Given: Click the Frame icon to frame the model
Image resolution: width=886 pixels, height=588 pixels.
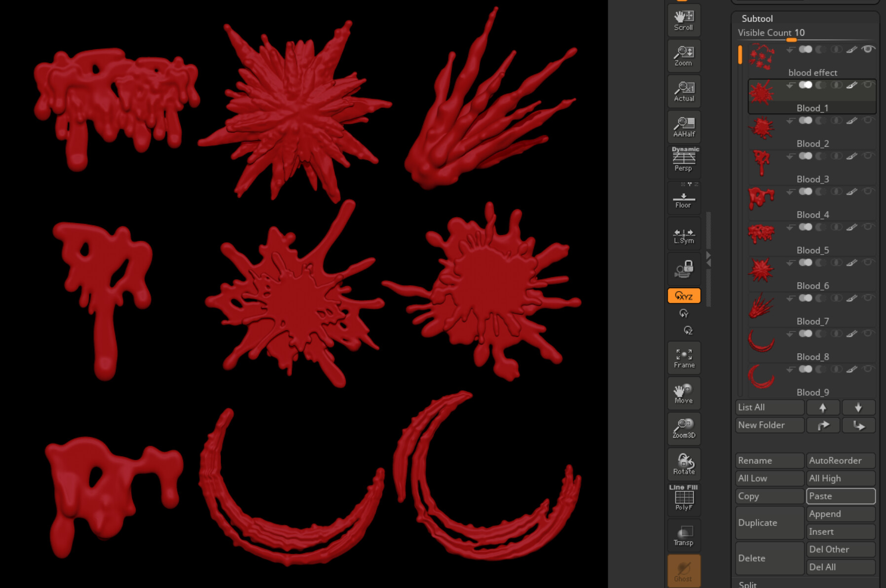Looking at the screenshot, I should [683, 357].
